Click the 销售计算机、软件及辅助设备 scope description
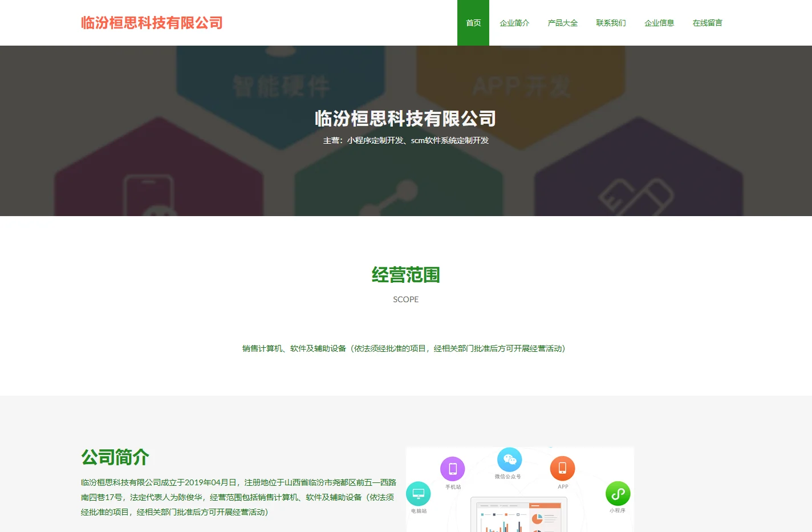812x532 pixels. pyautogui.click(x=404, y=348)
